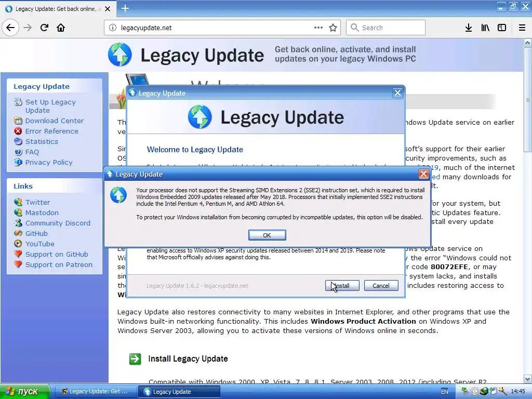Click the browser forward arrow
The image size is (532, 399).
click(28, 28)
